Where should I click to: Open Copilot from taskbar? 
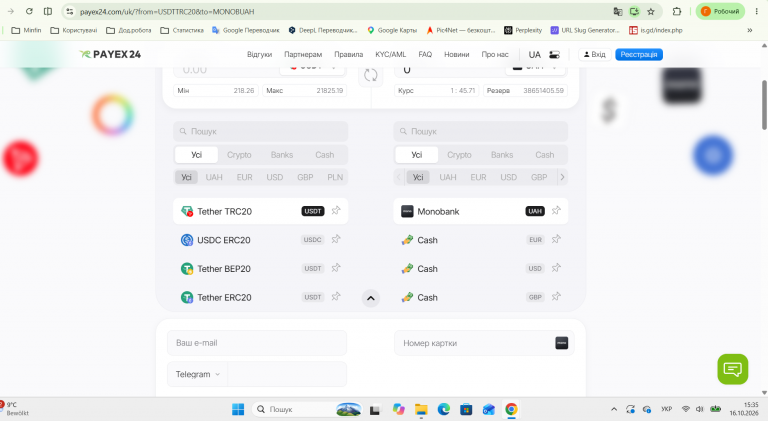(x=398, y=409)
